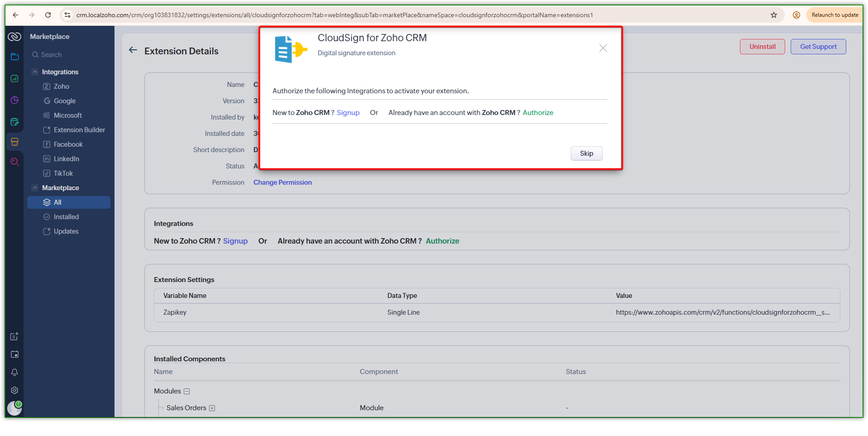
Task: Collapse the Modules row in Installed Components
Action: pyautogui.click(x=186, y=392)
